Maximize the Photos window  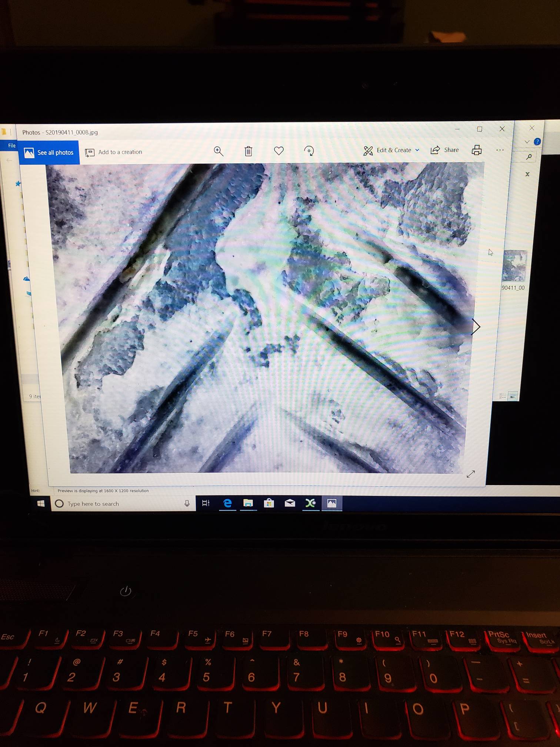pyautogui.click(x=480, y=129)
